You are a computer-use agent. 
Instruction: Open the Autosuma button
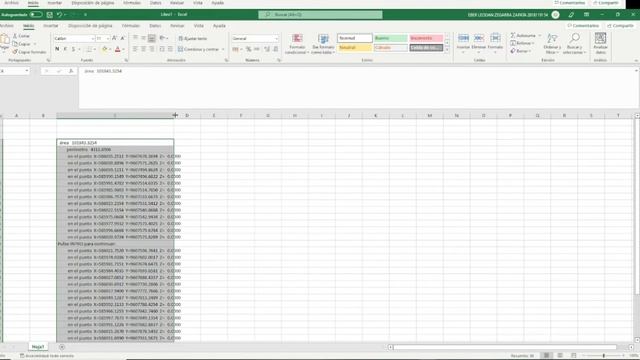click(x=522, y=36)
